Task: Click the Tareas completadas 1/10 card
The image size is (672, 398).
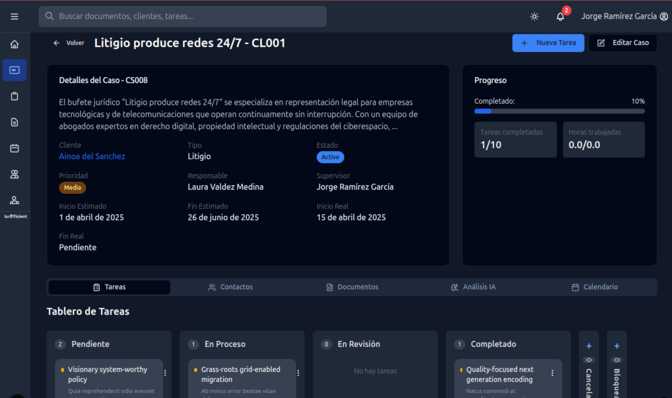Action: (516, 140)
